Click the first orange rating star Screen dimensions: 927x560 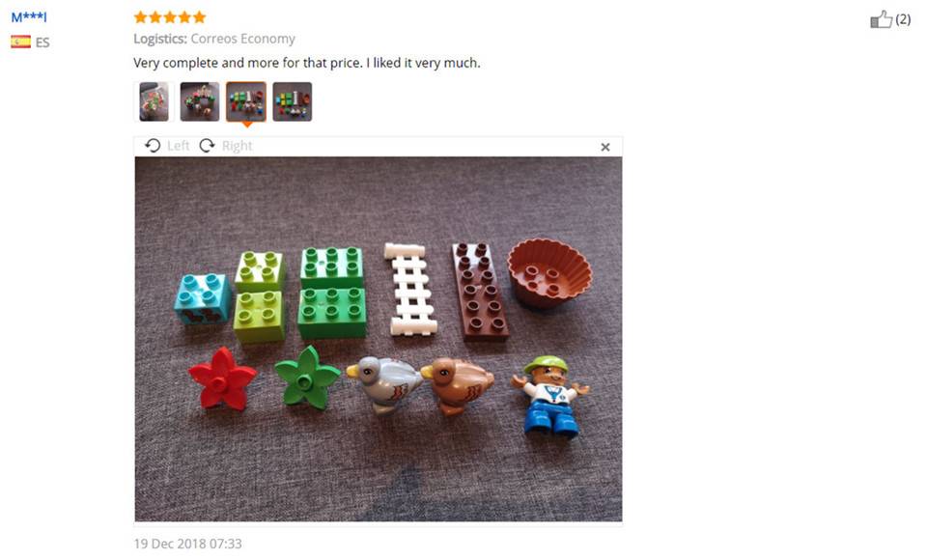click(140, 17)
